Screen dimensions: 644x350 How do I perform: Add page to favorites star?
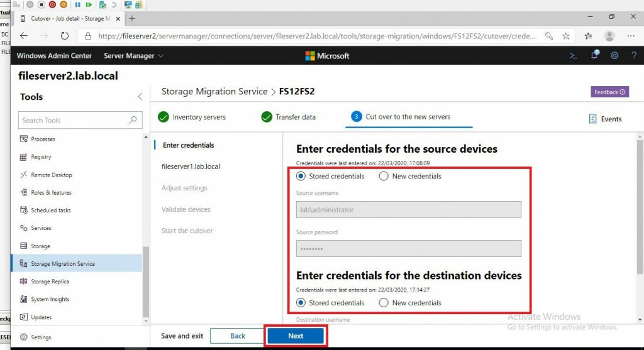tap(566, 36)
